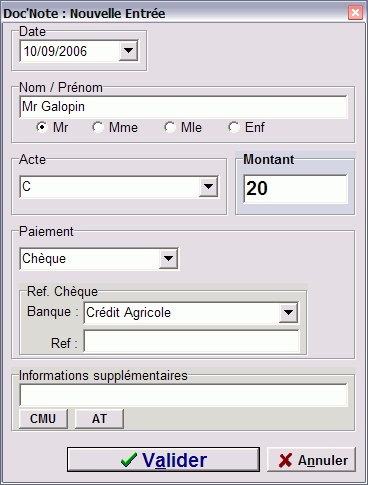Image resolution: width=368 pixels, height=485 pixels.
Task: Click the AT button
Action: [x=99, y=419]
